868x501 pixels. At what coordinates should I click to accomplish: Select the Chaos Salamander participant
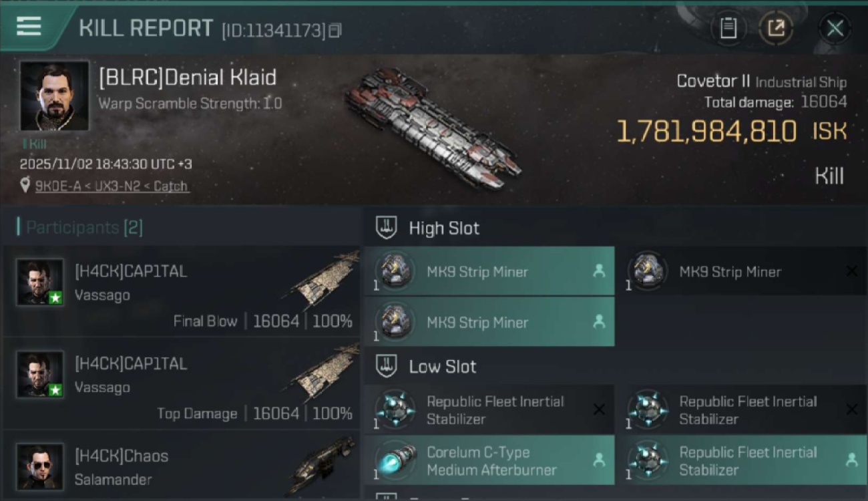[x=180, y=466]
